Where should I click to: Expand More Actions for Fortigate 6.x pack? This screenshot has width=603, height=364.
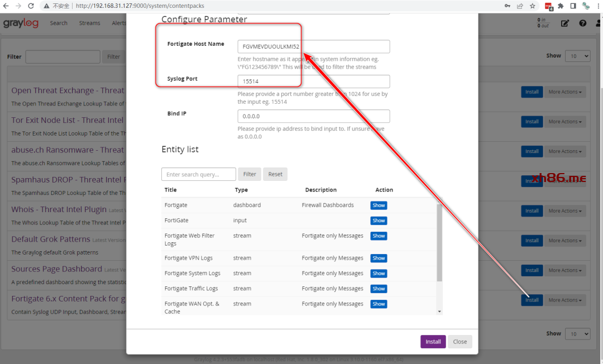[564, 300]
